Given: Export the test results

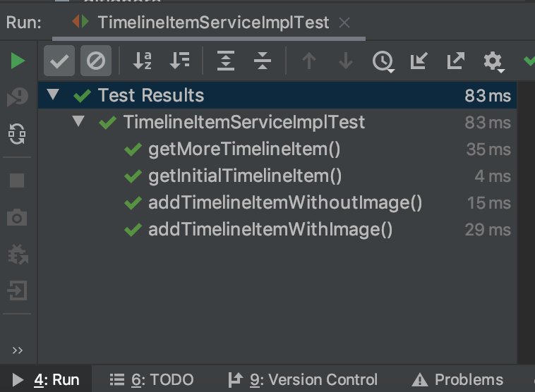Looking at the screenshot, I should point(456,61).
